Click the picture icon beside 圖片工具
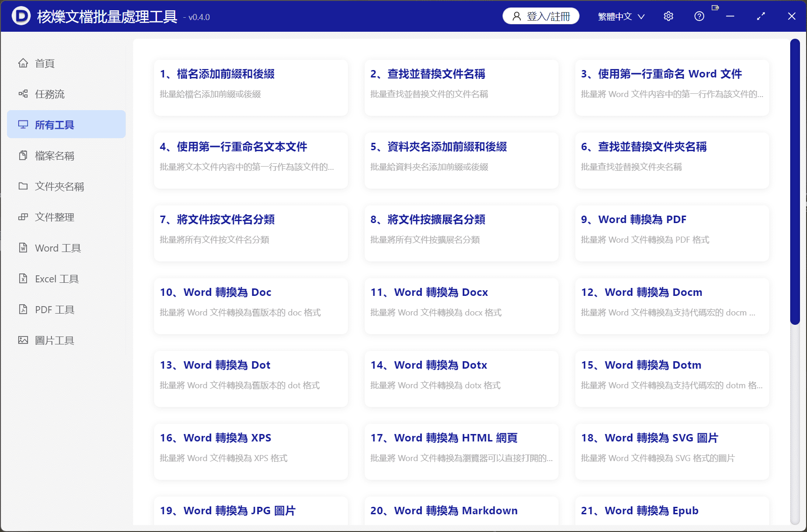Viewport: 807px width, 532px height. click(x=23, y=340)
